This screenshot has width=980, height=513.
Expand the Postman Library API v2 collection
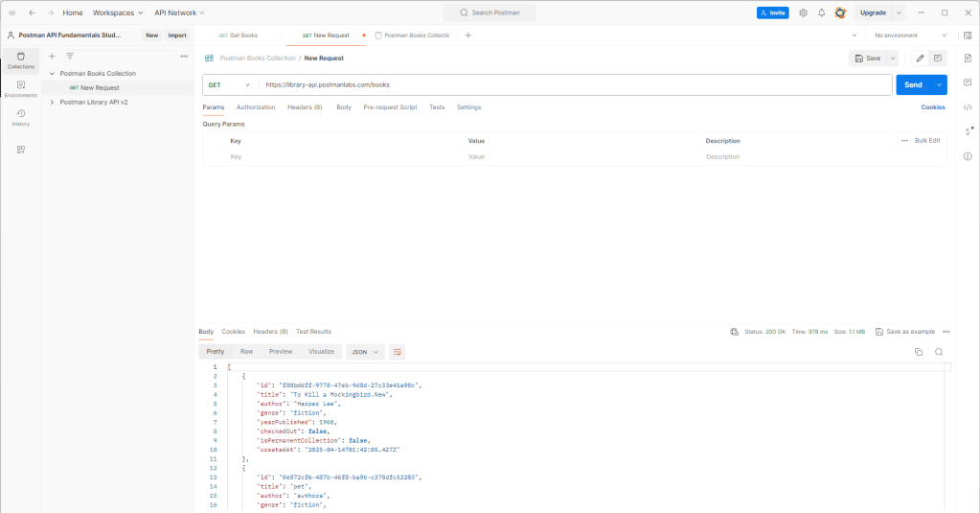[x=52, y=102]
